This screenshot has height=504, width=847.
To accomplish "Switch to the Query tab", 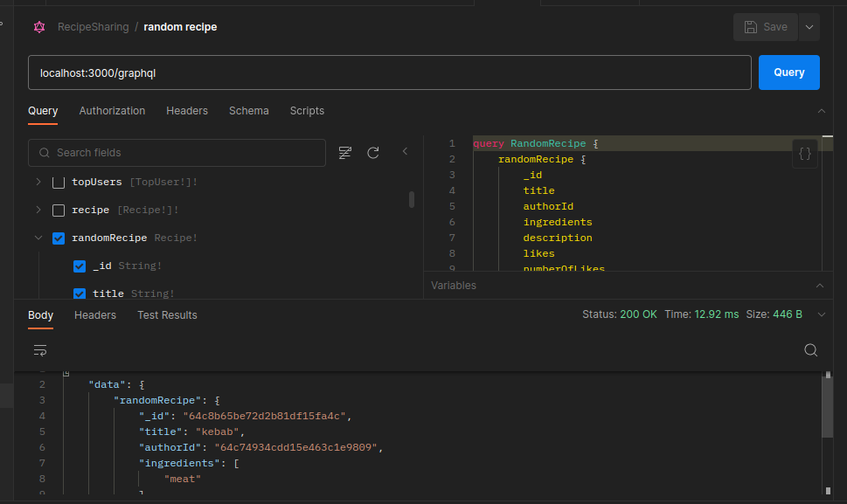I will 43,111.
